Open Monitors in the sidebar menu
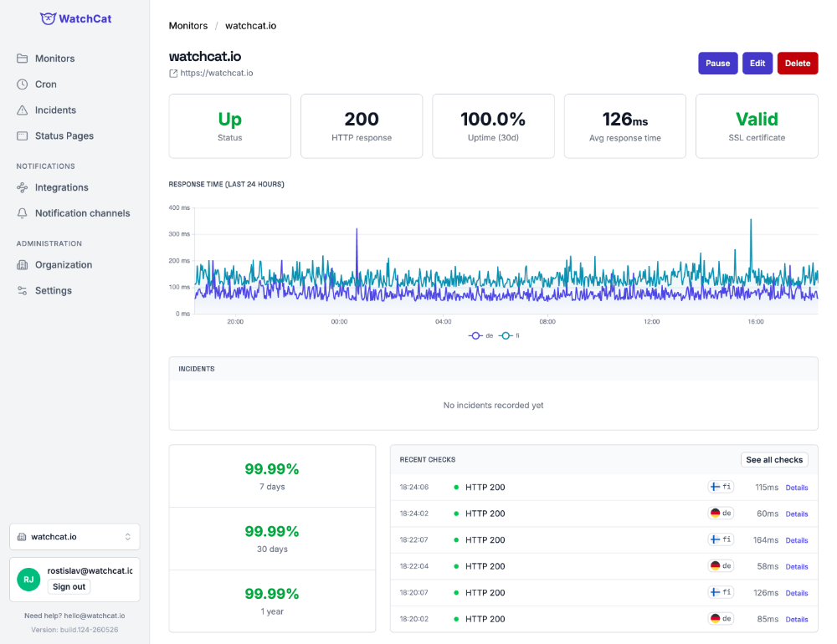Screen dimensions: 837x644 54,59
